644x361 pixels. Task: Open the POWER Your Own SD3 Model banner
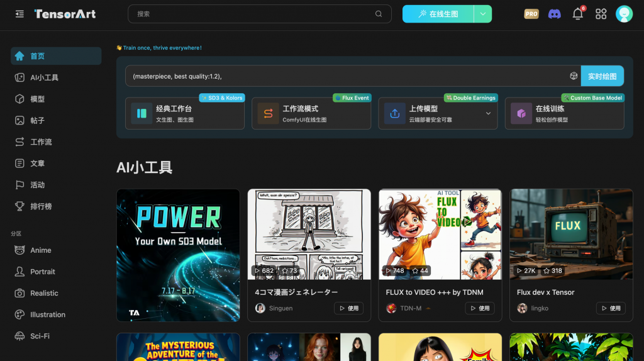pos(178,255)
